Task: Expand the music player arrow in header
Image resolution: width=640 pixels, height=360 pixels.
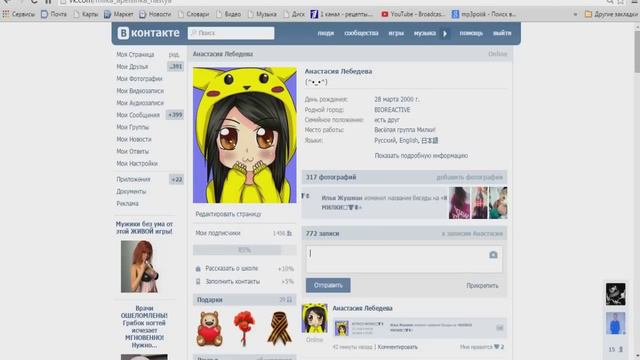Action: (445, 33)
